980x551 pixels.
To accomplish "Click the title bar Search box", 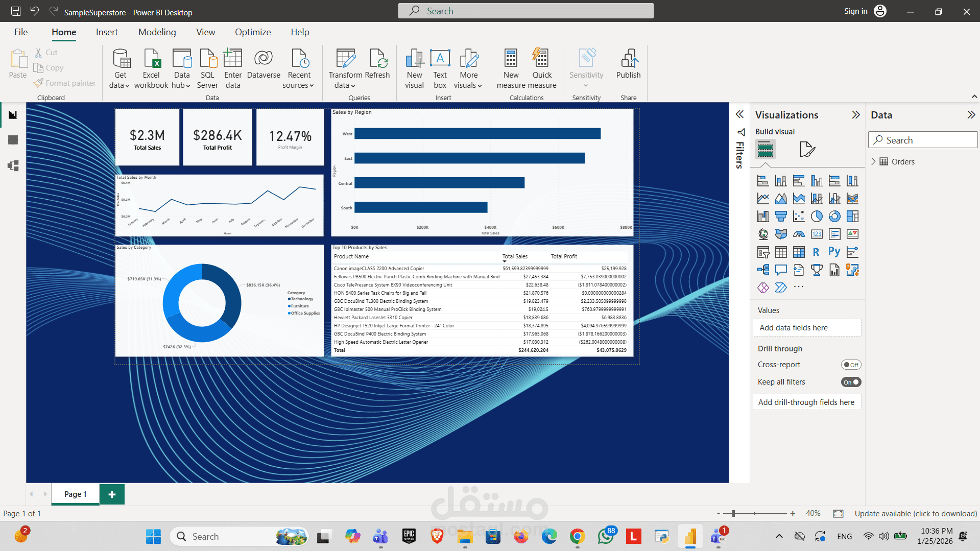I will (525, 11).
